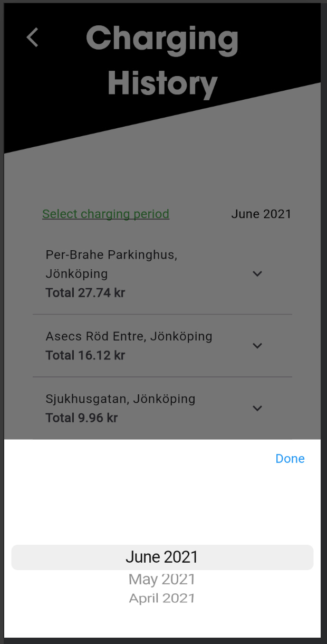Select the Sjukhusgatan, Jönköping station name
The image size is (327, 644).
click(x=120, y=399)
